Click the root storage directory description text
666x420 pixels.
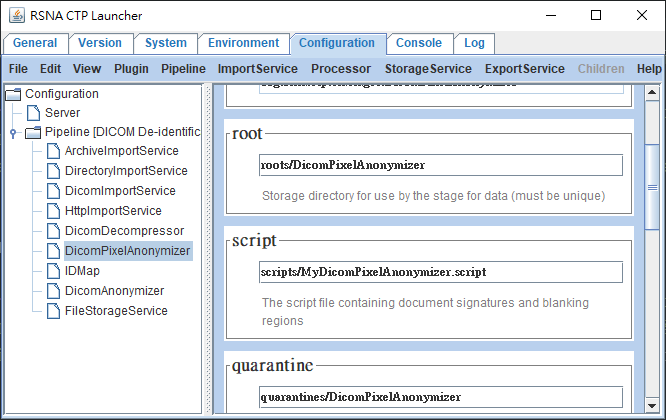tap(434, 196)
